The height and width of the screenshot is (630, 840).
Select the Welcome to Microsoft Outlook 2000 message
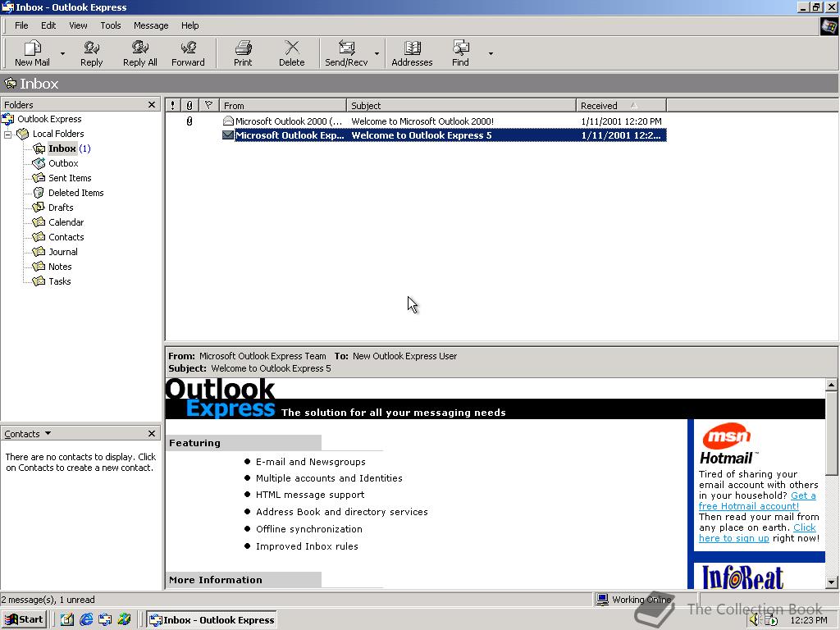coord(416,121)
